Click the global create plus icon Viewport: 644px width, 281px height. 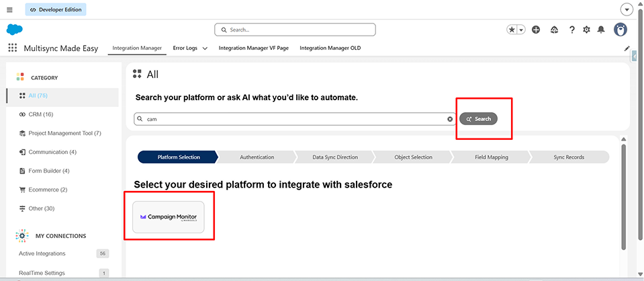point(536,30)
